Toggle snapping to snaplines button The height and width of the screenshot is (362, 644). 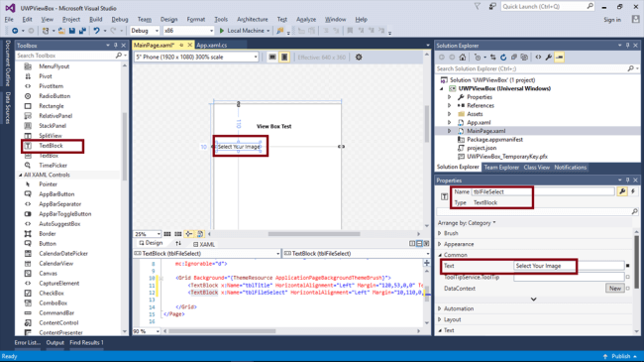pos(189,234)
